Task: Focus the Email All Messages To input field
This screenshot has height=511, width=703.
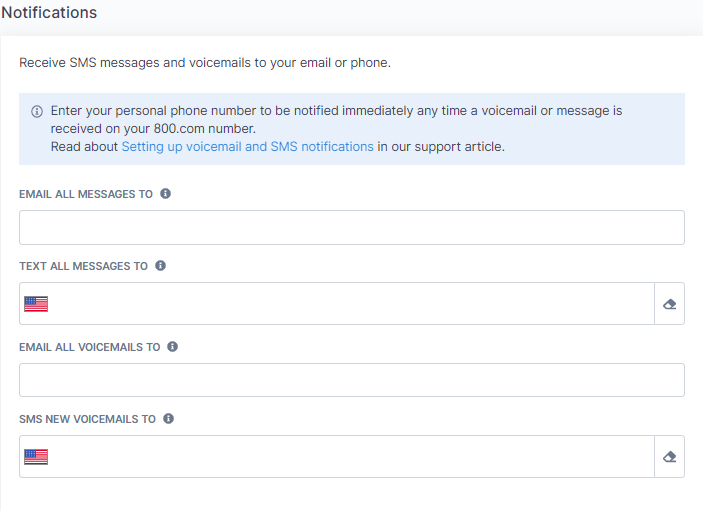Action: click(352, 228)
